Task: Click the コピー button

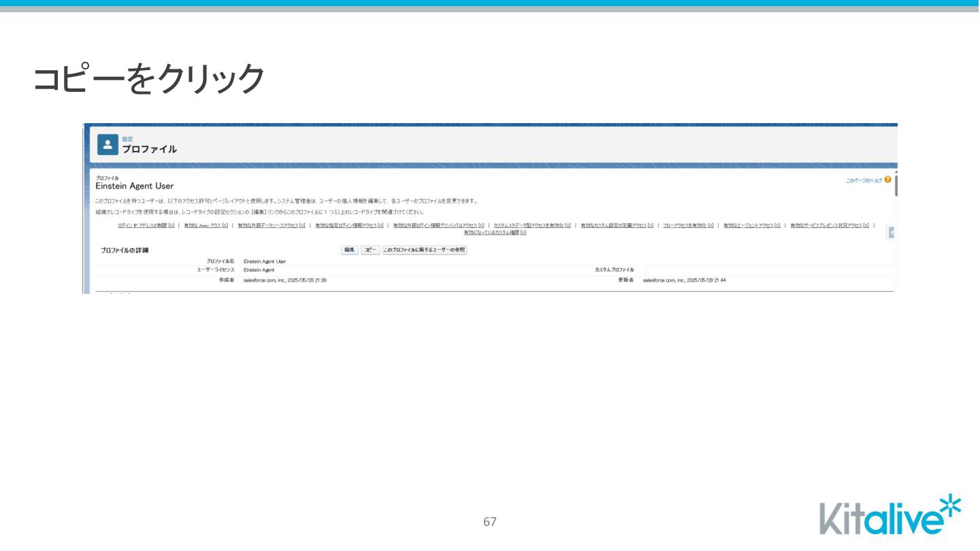Action: (370, 250)
